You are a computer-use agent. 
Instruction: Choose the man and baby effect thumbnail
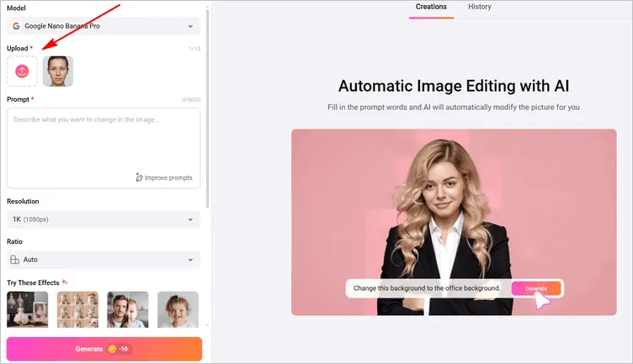tap(128, 309)
